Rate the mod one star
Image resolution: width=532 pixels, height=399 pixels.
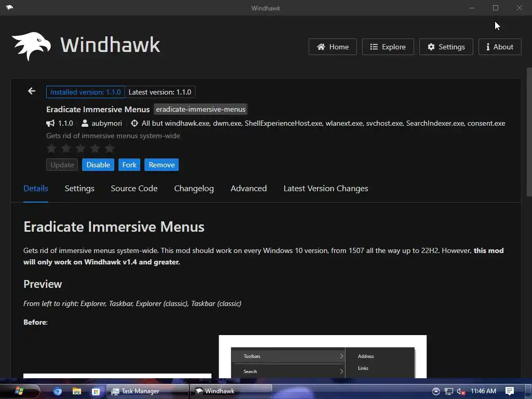pos(51,148)
